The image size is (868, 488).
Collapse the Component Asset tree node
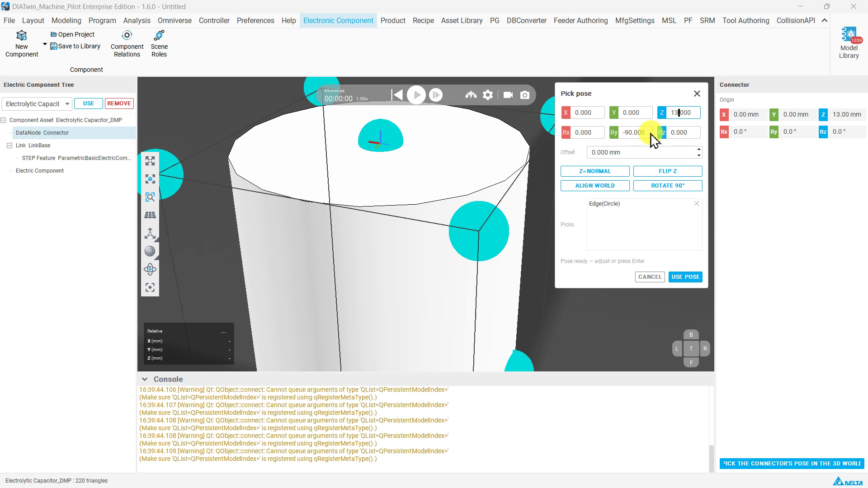pyautogui.click(x=4, y=120)
